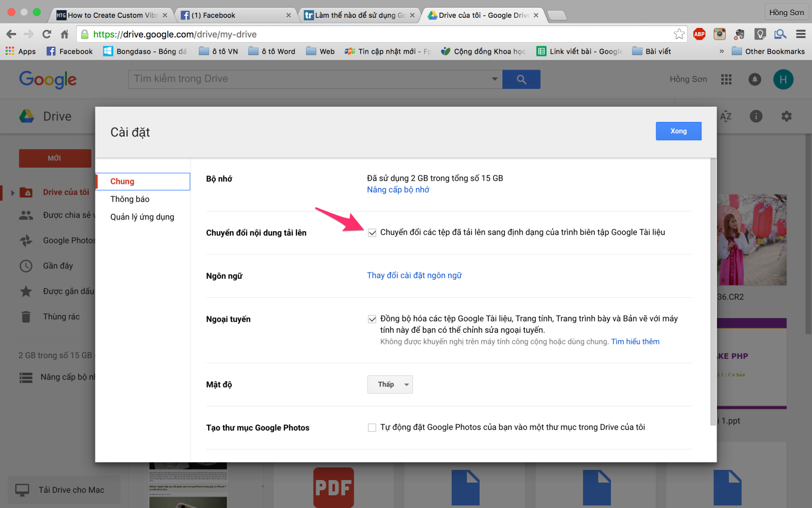Switch to the Thông báo settings tab

coord(130,199)
